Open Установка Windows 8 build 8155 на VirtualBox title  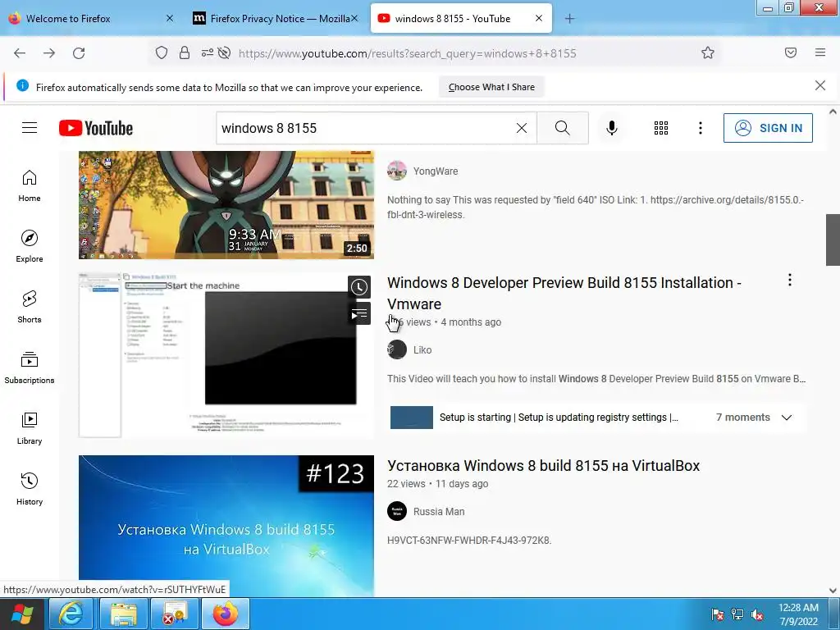pos(543,466)
